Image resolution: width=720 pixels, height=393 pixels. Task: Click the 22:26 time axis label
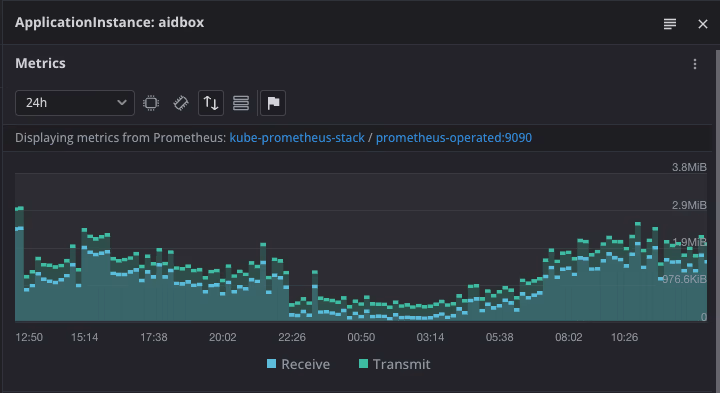pyautogui.click(x=292, y=337)
